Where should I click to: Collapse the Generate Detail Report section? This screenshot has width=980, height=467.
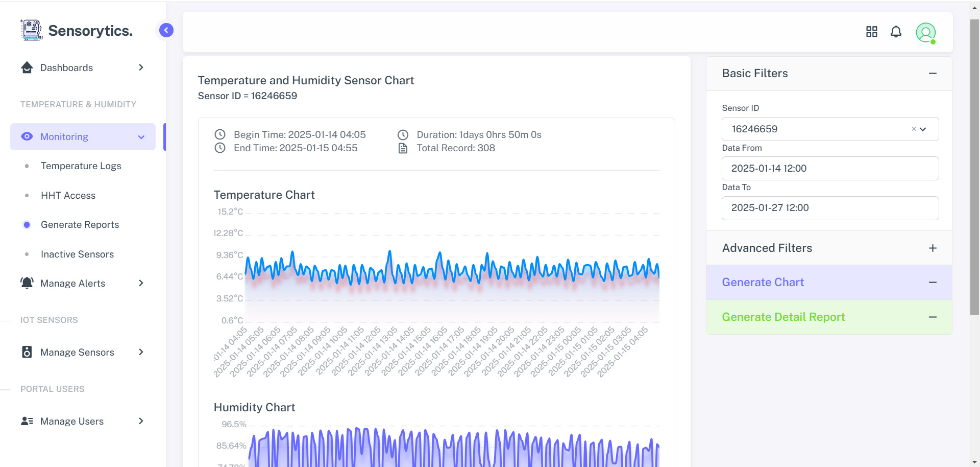(932, 317)
